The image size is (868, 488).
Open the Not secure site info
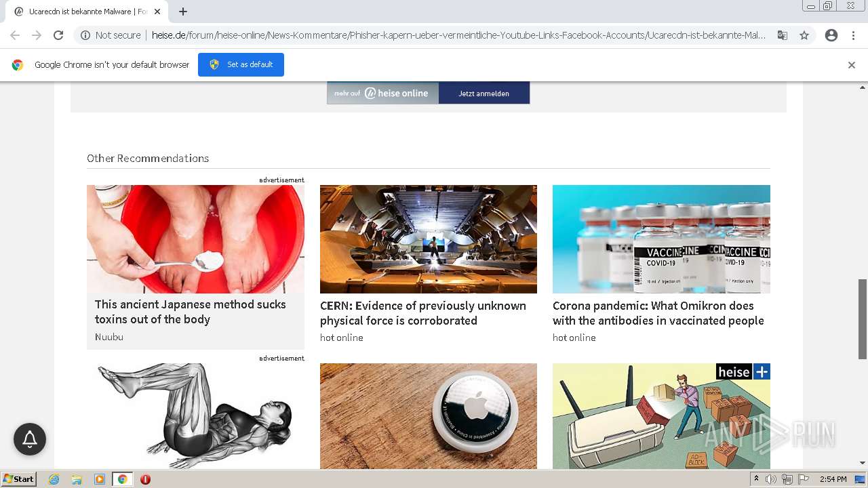111,35
